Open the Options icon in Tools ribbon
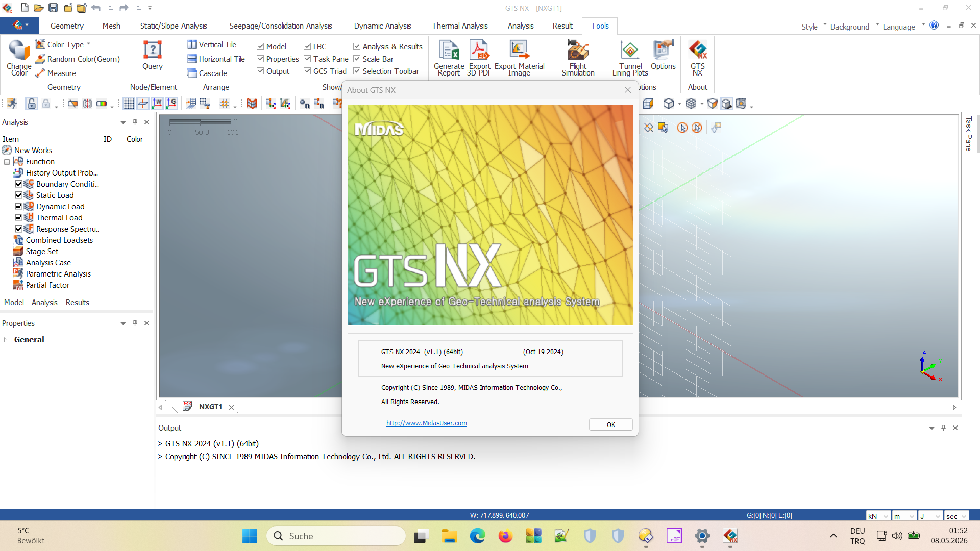The width and height of the screenshot is (980, 551). coord(663,55)
